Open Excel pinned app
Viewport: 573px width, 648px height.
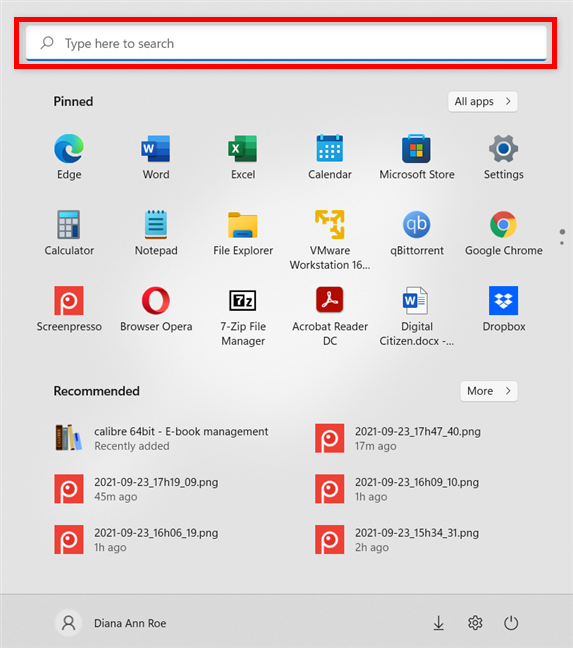(x=243, y=157)
